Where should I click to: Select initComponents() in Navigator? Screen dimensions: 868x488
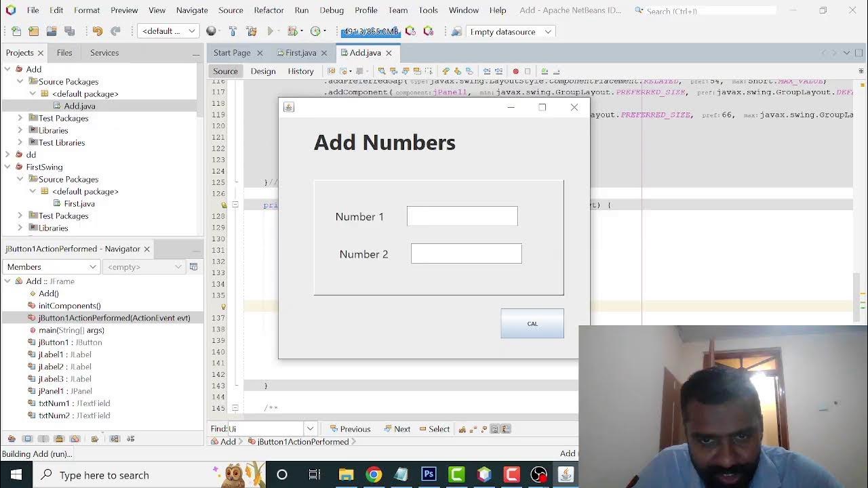click(69, 306)
